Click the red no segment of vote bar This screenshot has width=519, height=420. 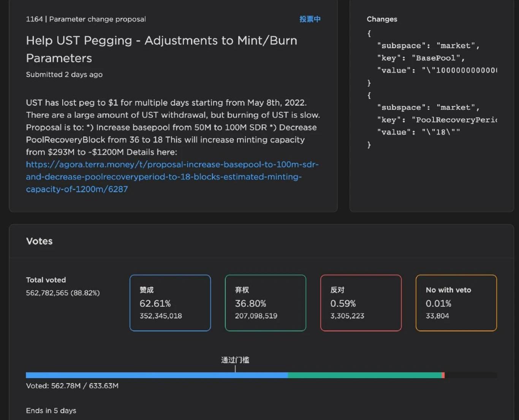[x=443, y=375]
